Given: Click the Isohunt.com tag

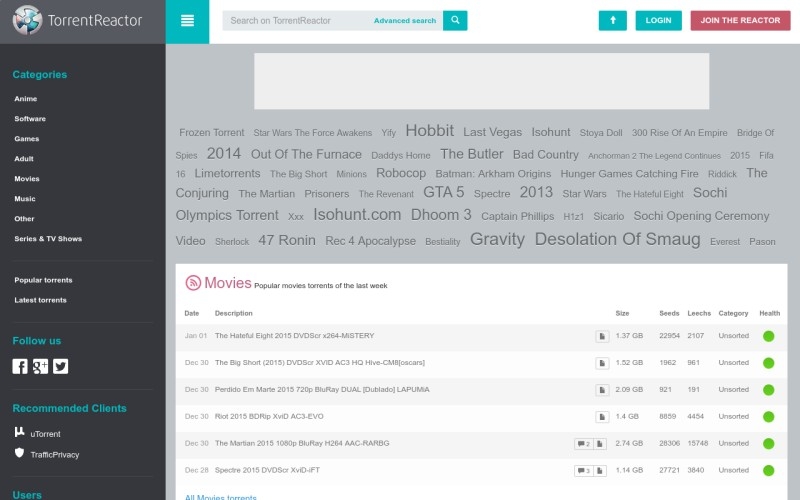Looking at the screenshot, I should tap(357, 215).
